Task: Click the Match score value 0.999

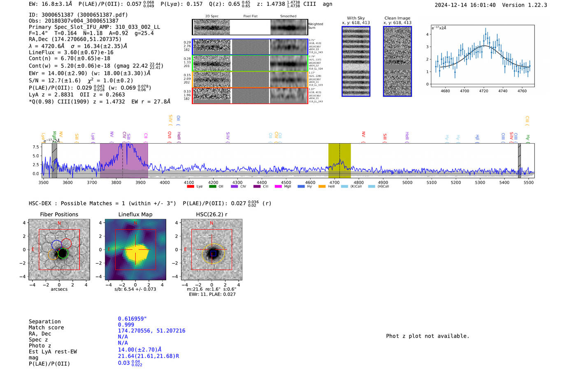Action: click(x=126, y=325)
